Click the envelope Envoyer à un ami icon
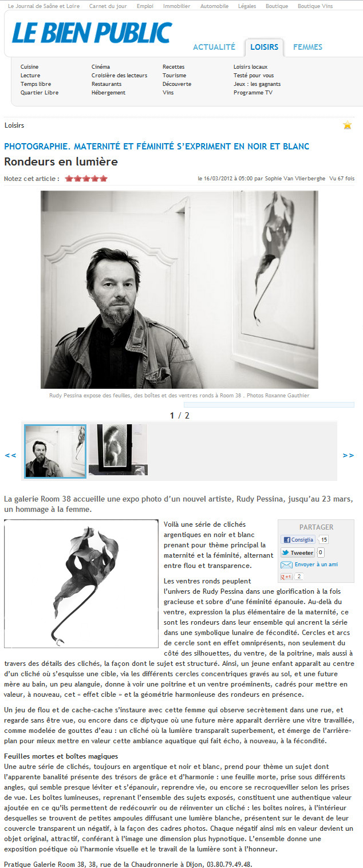The width and height of the screenshot is (363, 868). [x=286, y=565]
